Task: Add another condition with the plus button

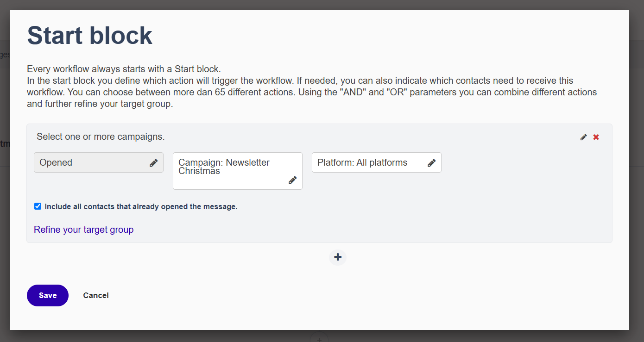Action: point(338,257)
